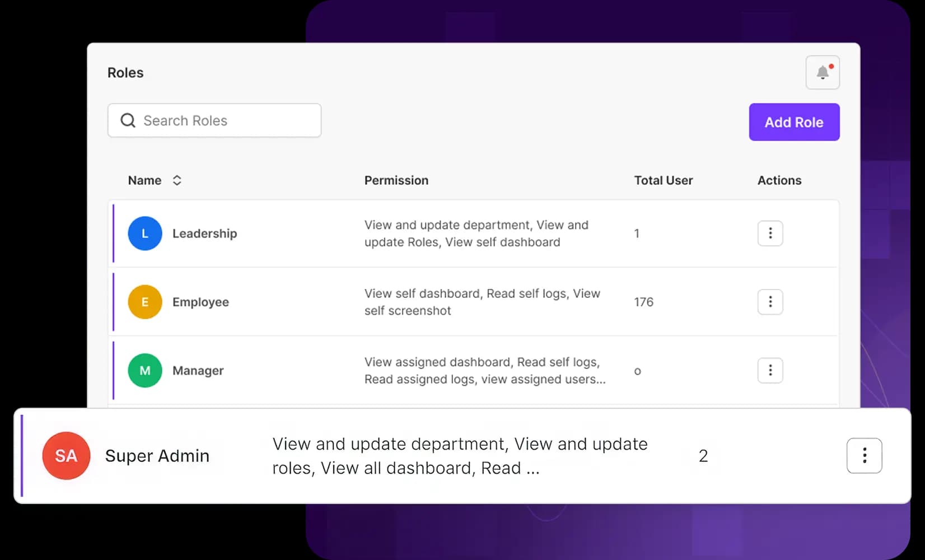This screenshot has width=925, height=560.
Task: Open the notifications bell
Action: [x=822, y=72]
